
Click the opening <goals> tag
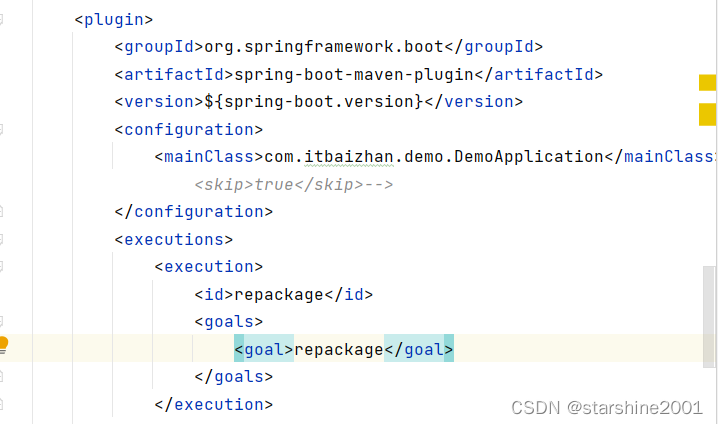coord(228,322)
